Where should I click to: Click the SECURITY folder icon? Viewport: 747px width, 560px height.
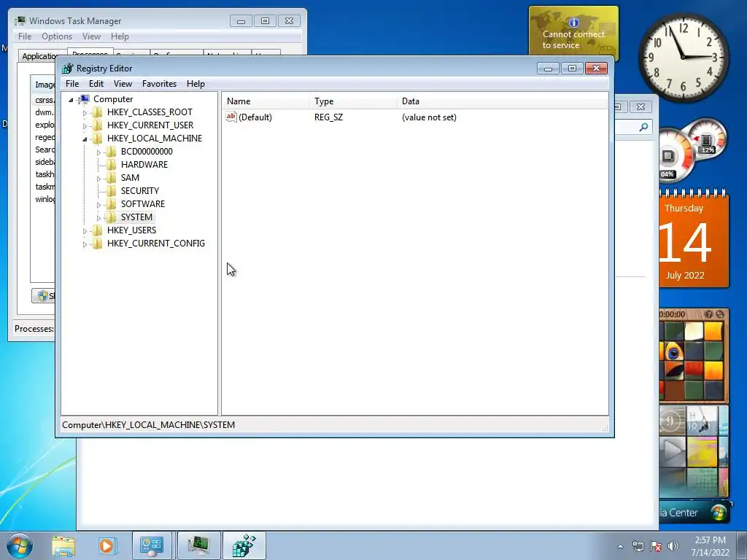tap(111, 190)
